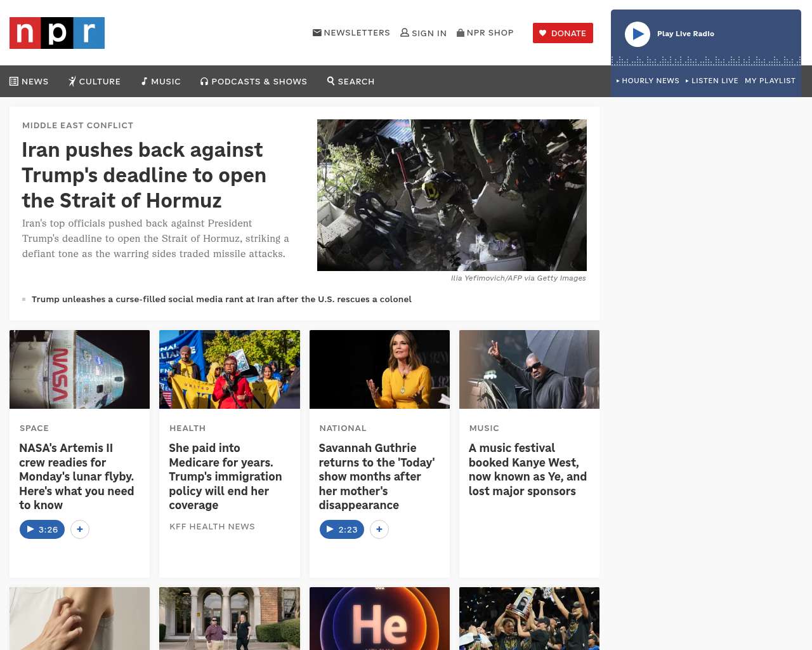Click the Sign In person icon

(x=405, y=32)
